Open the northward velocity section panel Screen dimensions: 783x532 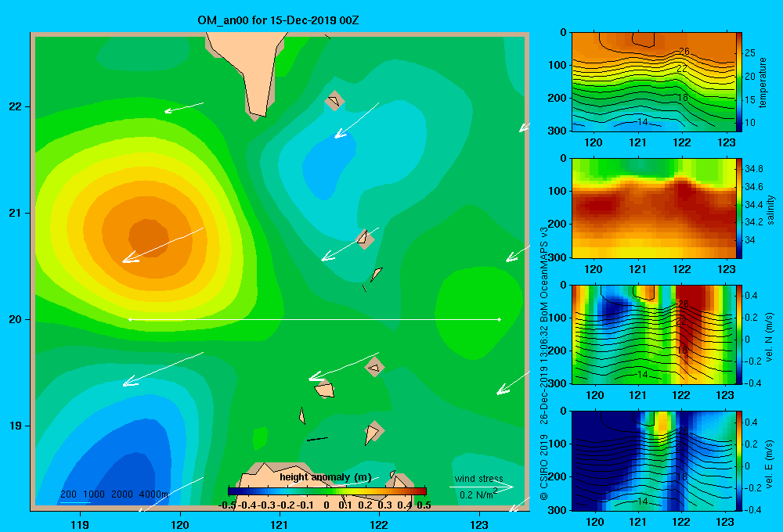pyautogui.click(x=653, y=334)
